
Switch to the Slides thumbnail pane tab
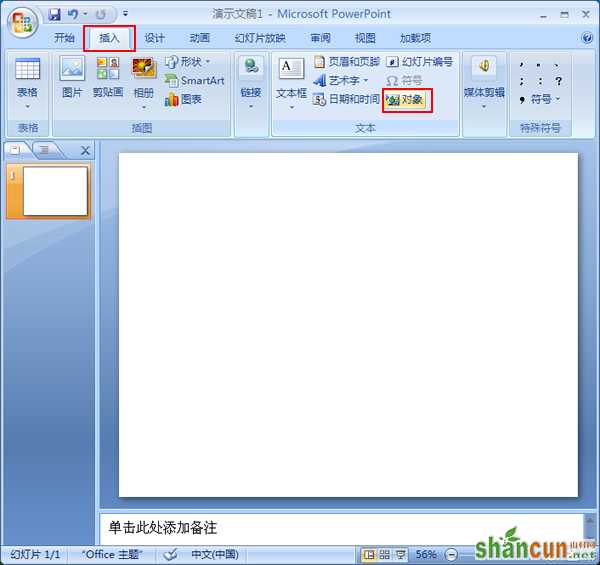[x=16, y=150]
